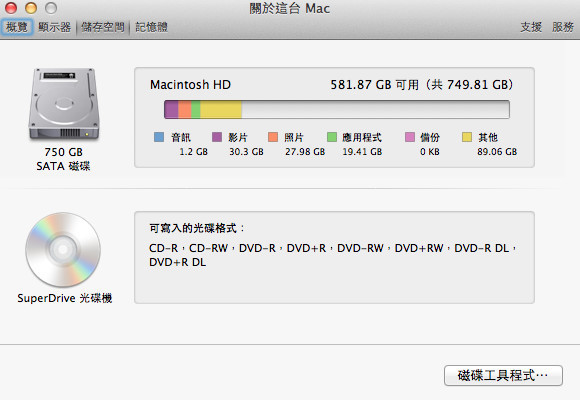Select the 儲存空間 storage tab
The image size is (580, 400).
point(102,27)
